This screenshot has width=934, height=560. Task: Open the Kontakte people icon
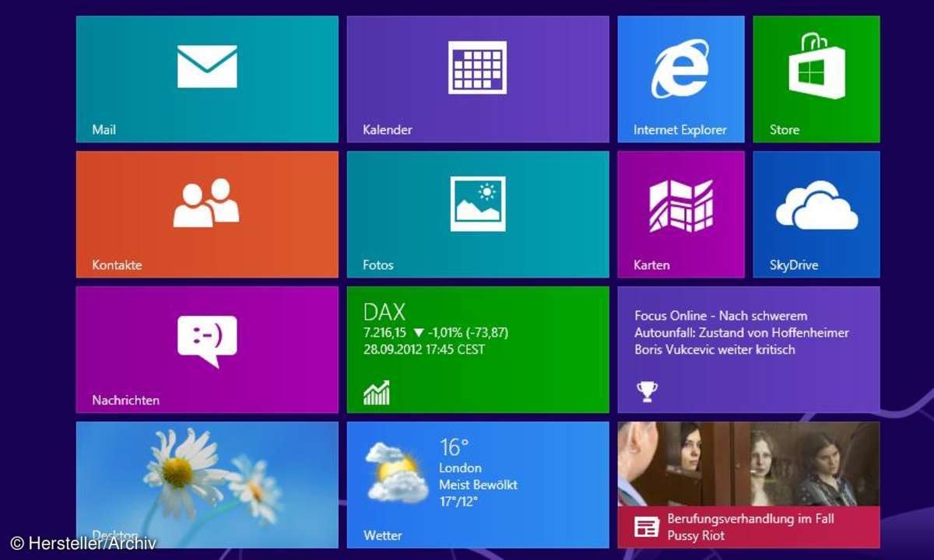tap(206, 203)
